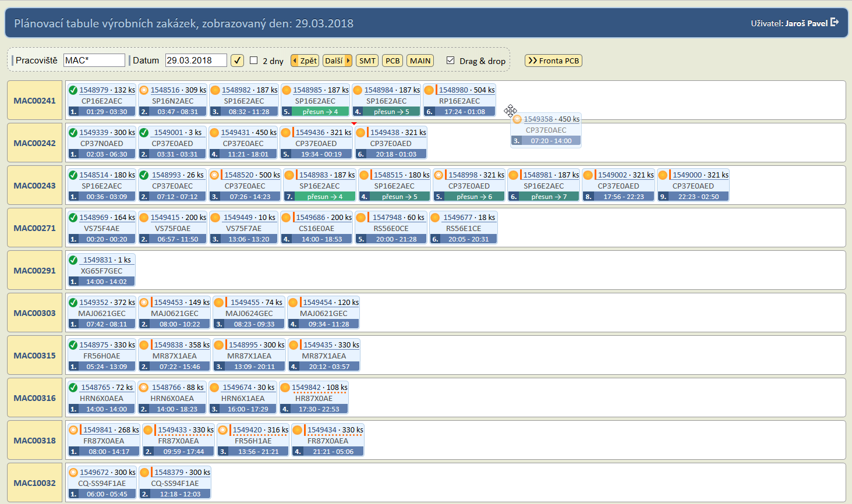
Task: Go to next day with Další
Action: [x=337, y=61]
